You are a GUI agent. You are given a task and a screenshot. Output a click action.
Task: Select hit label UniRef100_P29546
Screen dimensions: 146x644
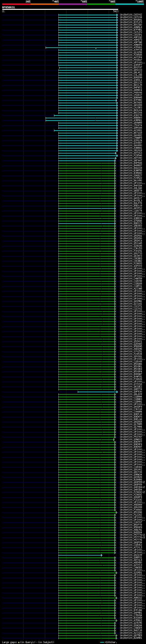[x=131, y=156]
